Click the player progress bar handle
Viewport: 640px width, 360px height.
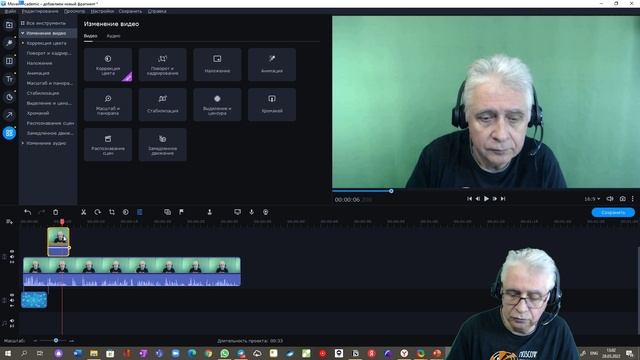click(x=391, y=191)
